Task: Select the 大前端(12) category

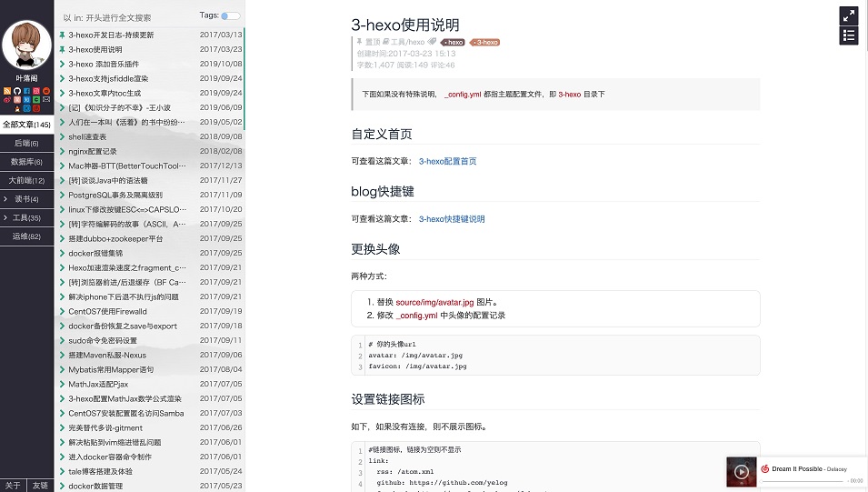Action: [26, 181]
